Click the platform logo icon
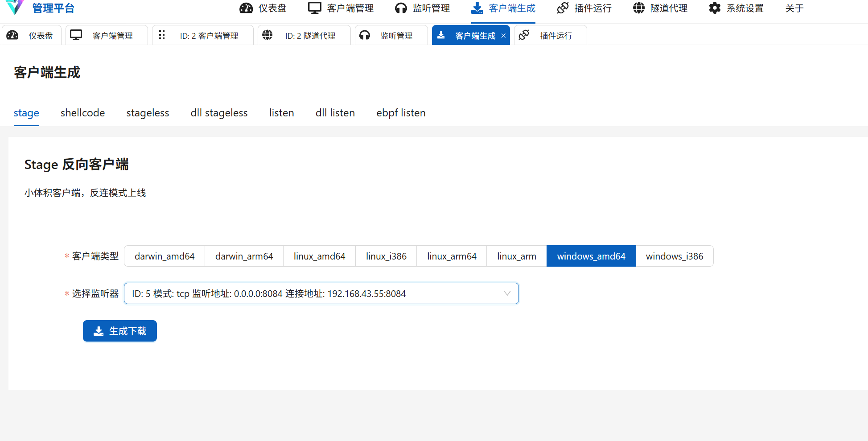Screen dimensions: 868x441 coord(15,7)
